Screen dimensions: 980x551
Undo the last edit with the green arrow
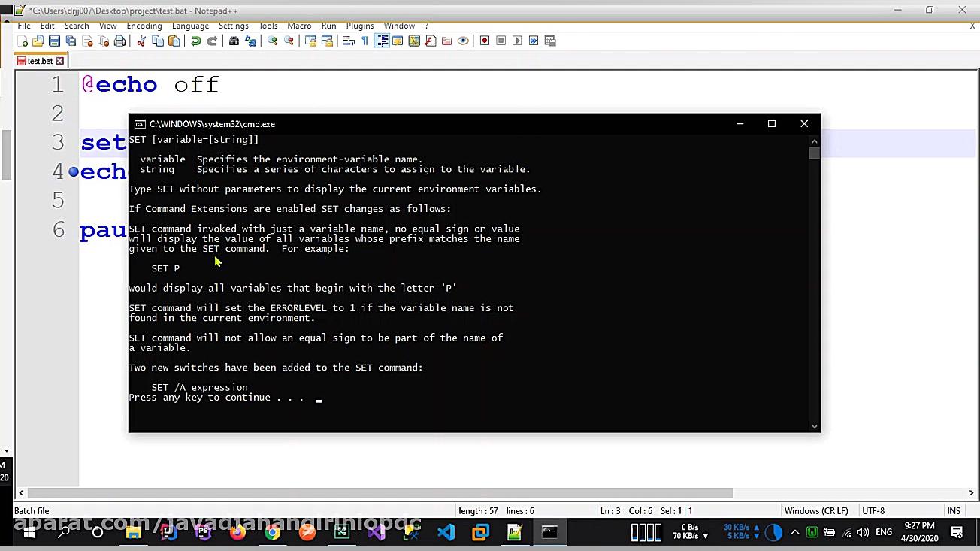196,41
